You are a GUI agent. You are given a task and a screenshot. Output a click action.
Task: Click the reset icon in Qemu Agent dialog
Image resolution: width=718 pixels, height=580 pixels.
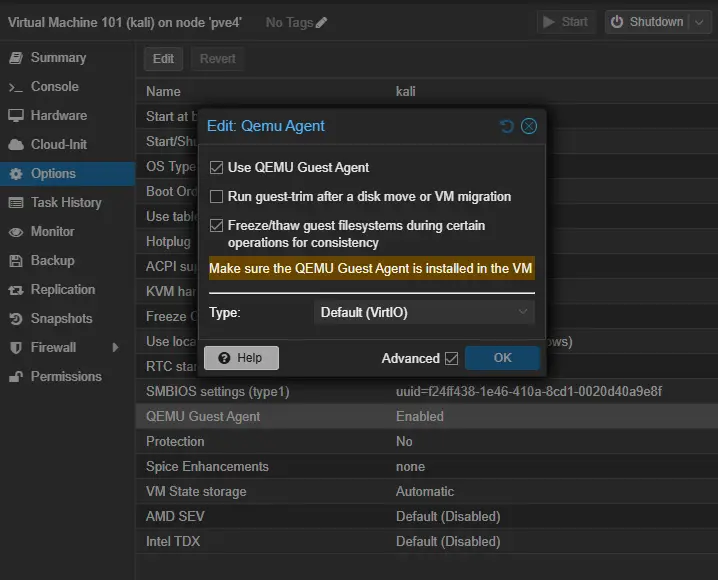coord(506,126)
